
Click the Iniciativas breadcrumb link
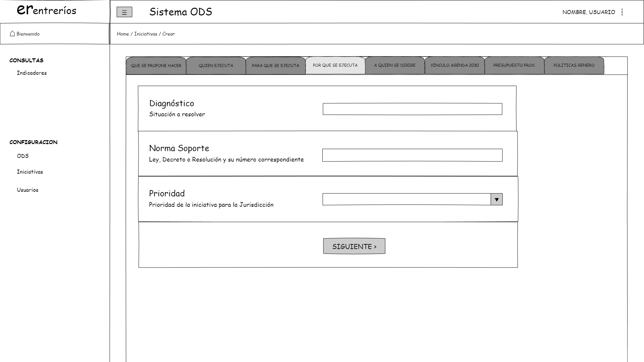coord(146,34)
